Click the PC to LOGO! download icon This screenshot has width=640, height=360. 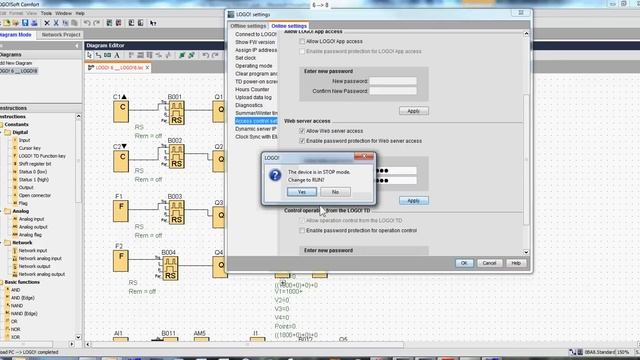tap(131, 23)
